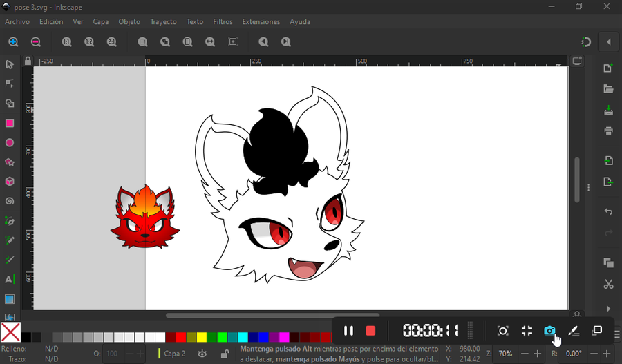622x364 pixels.
Task: Open the Objeto menu
Action: pos(129,22)
